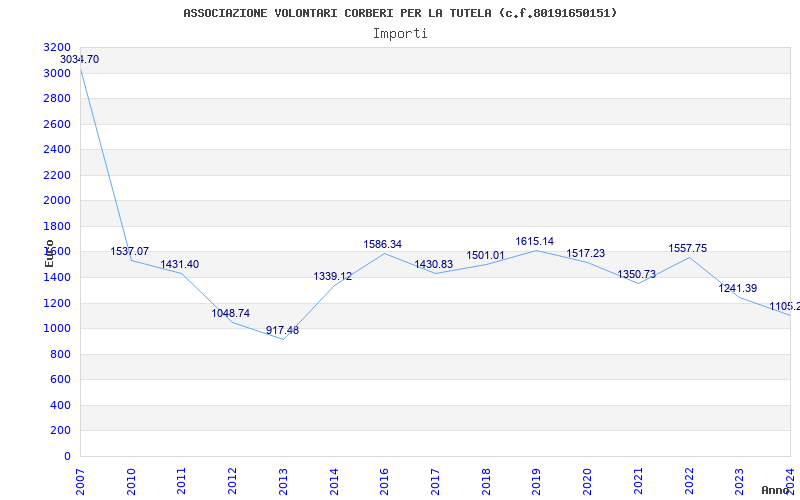The width and height of the screenshot is (800, 500).
Task: Click the chart title ASSOCIAZIONE VOLONTARI CORBERI
Action: pos(400,13)
